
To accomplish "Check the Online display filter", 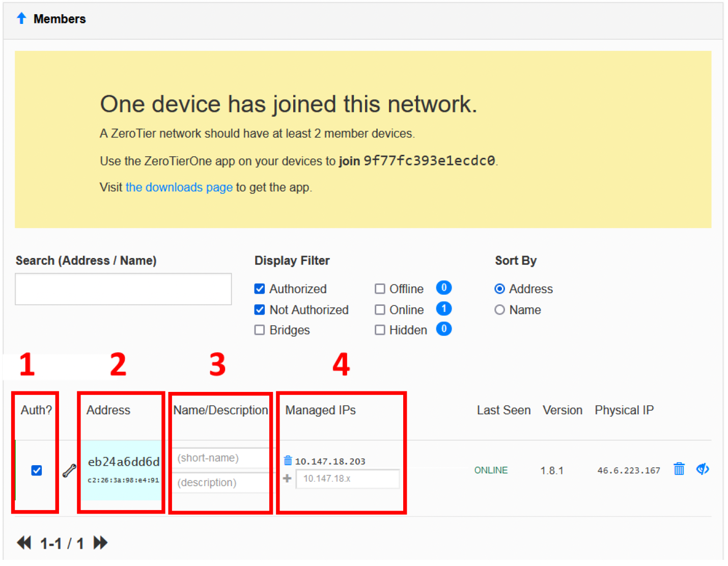I will pyautogui.click(x=380, y=310).
